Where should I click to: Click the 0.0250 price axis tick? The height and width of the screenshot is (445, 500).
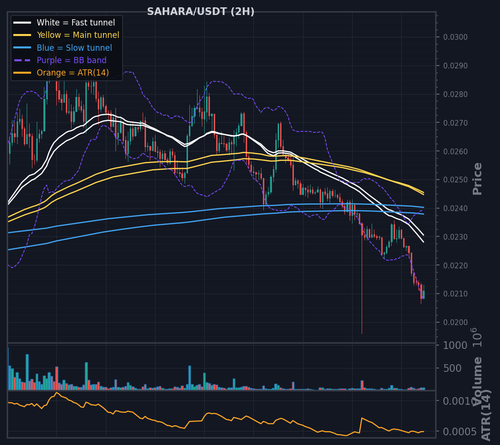tap(455, 180)
